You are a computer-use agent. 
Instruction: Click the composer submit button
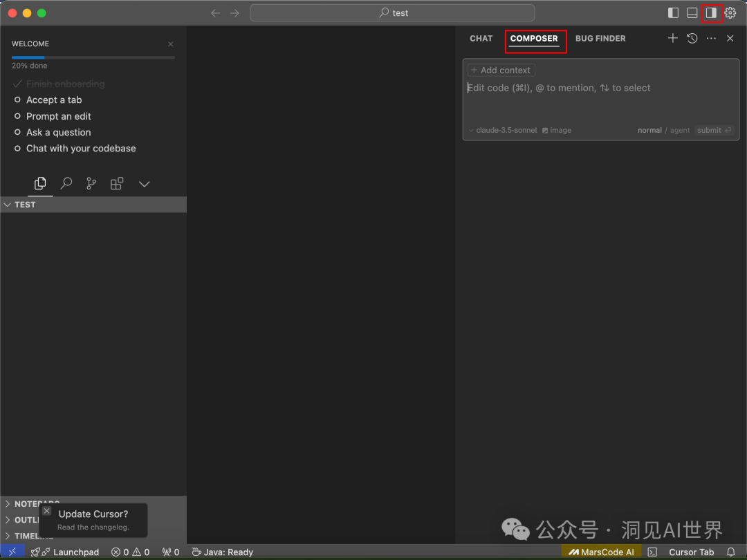point(714,130)
